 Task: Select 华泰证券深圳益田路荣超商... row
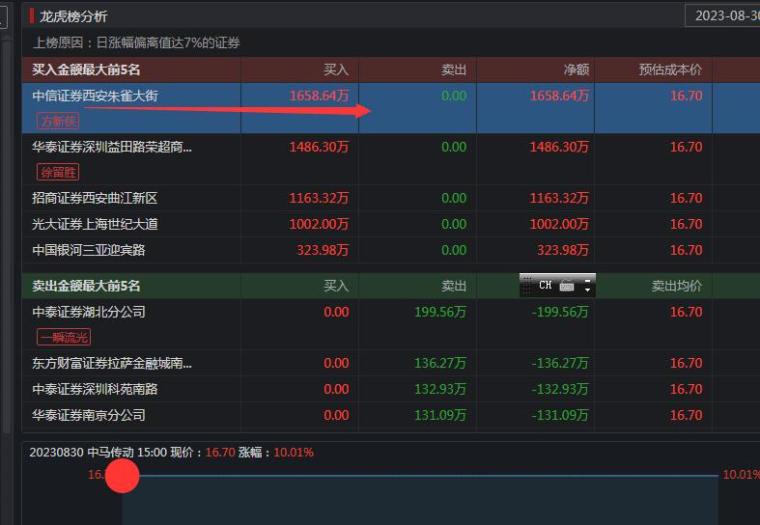click(x=391, y=159)
